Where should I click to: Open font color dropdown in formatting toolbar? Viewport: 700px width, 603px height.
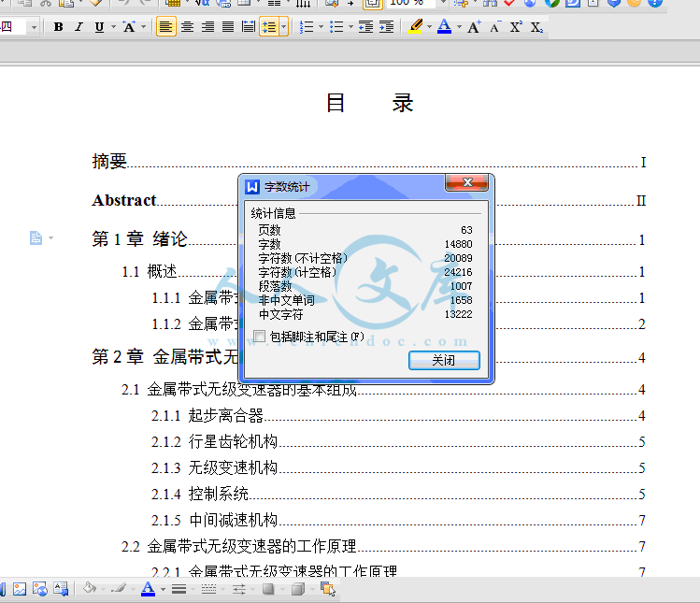(x=459, y=27)
